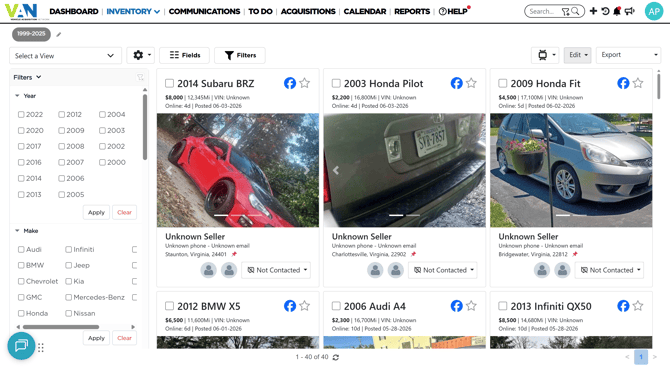Star the 2009 Honda Fit listing

pos(638,83)
